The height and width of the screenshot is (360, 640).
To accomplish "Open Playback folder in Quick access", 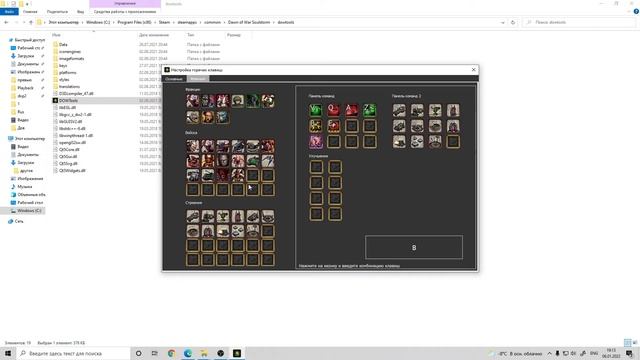I will click(x=25, y=88).
